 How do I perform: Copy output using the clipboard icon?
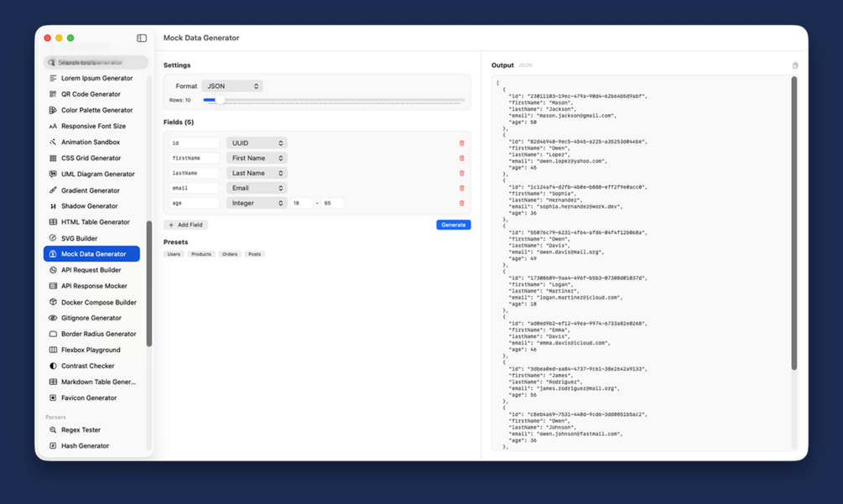click(x=795, y=65)
